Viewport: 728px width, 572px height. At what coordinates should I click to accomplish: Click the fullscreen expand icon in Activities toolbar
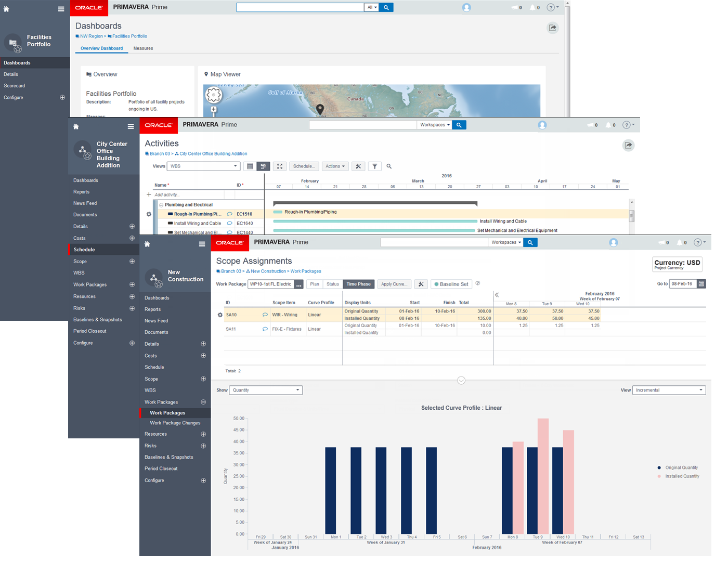point(279,166)
